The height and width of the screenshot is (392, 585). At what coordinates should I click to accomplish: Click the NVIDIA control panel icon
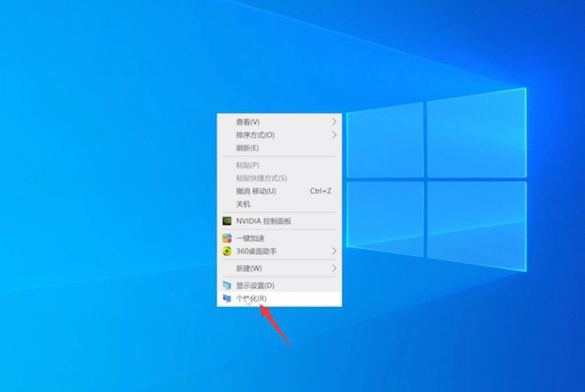click(227, 221)
